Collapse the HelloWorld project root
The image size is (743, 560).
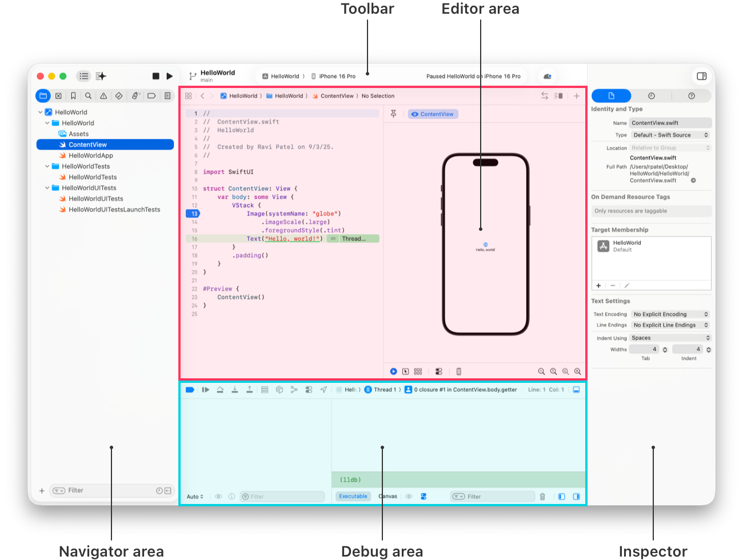coord(40,112)
